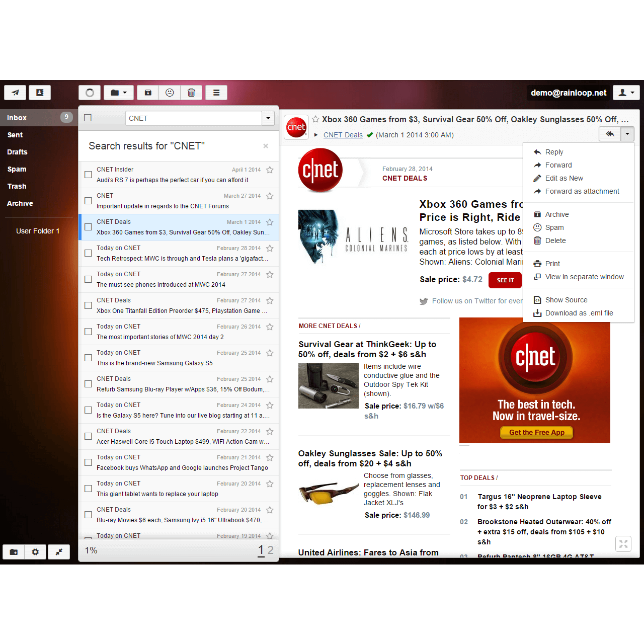Check the select-all messages checkbox

tap(88, 118)
